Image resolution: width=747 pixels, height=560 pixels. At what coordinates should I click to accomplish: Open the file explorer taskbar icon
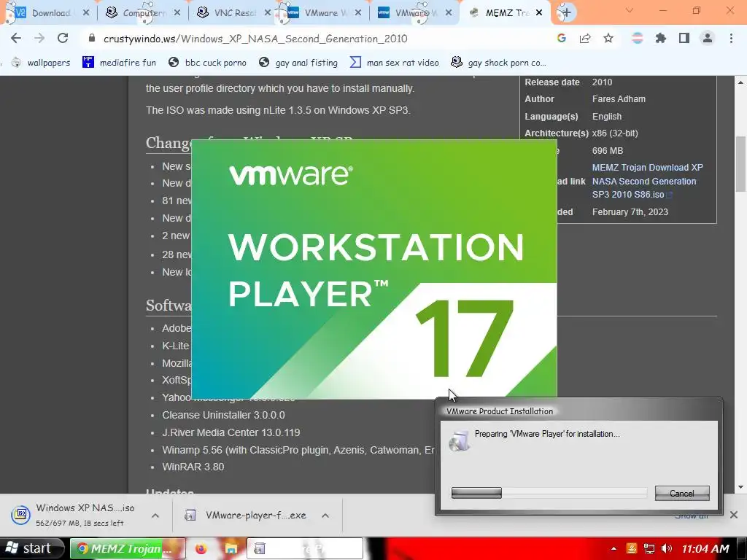click(x=231, y=548)
